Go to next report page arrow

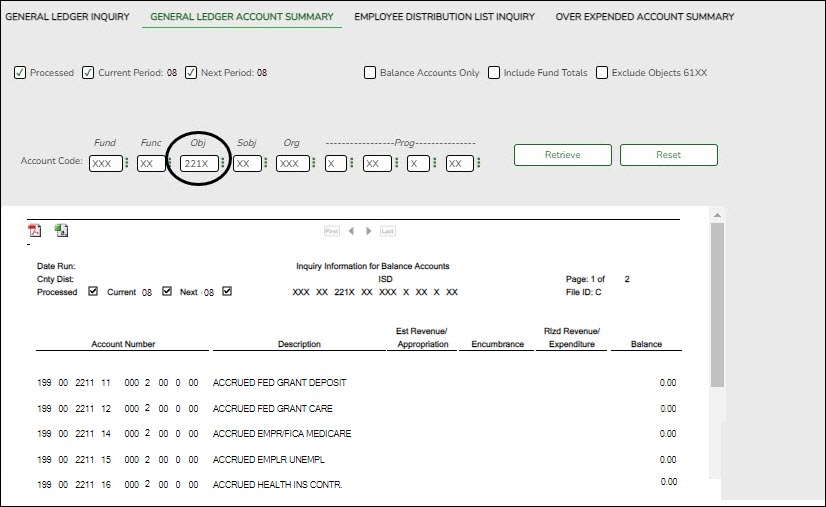point(369,231)
